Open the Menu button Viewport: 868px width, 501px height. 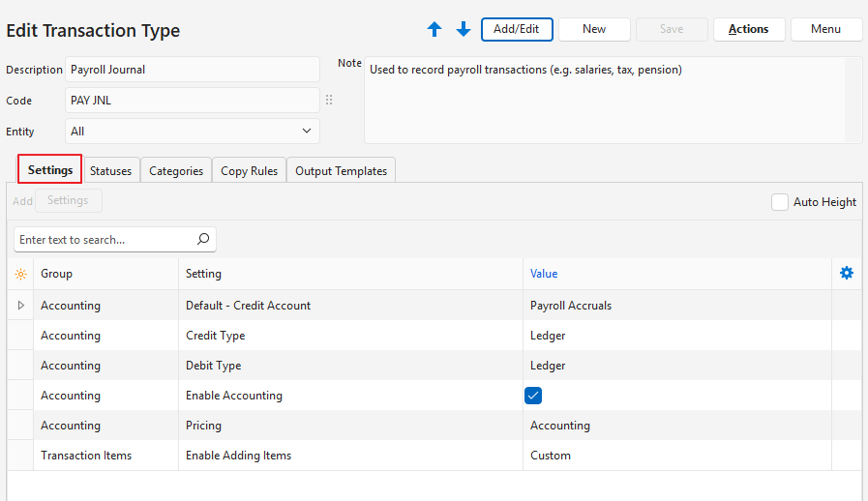(825, 29)
